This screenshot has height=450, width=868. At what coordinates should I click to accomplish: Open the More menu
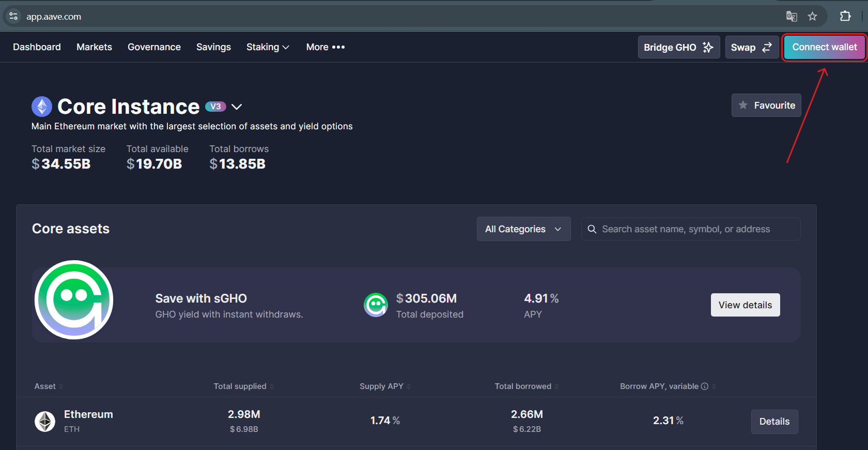(326, 47)
